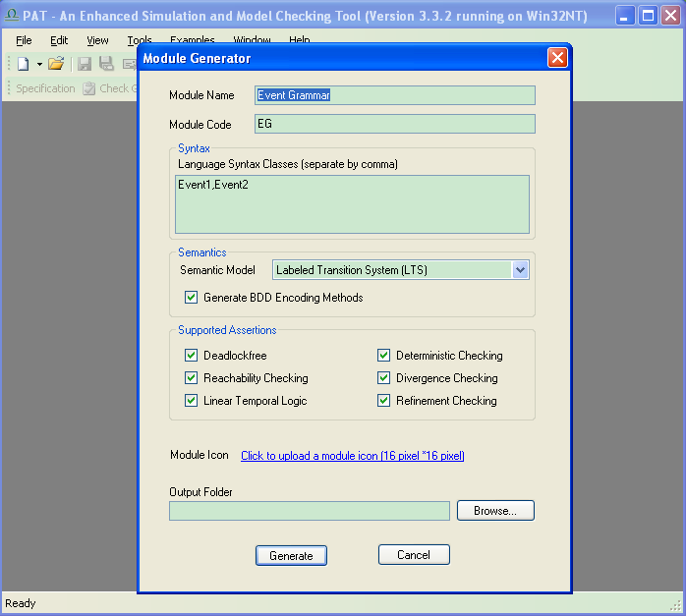Open the Tools menu
This screenshot has height=616, width=686.
click(140, 39)
